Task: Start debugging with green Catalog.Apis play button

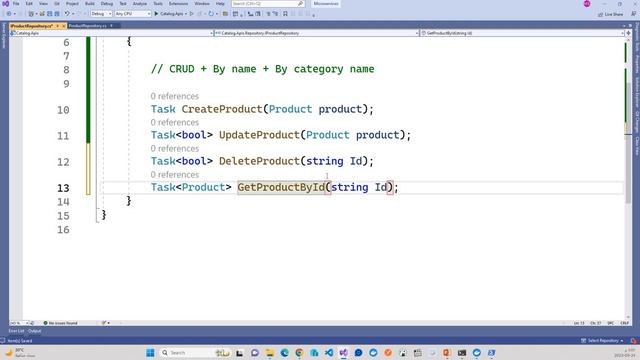Action: (169, 14)
